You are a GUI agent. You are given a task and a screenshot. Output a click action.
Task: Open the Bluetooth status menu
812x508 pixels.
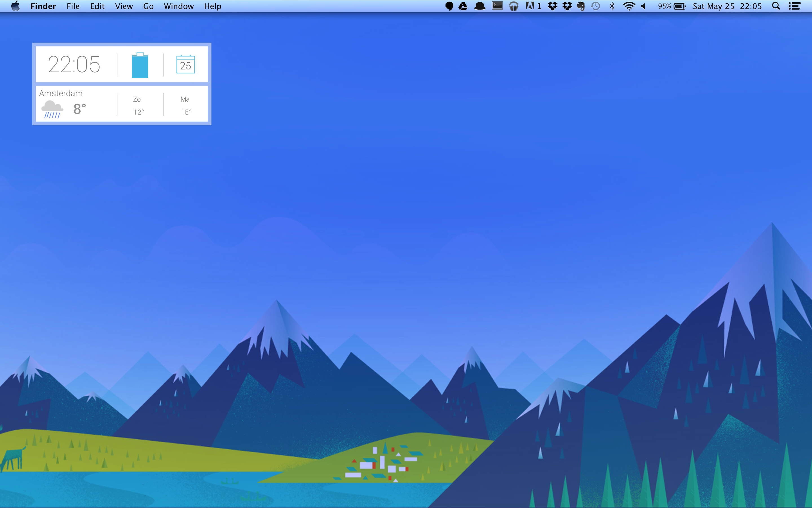coord(612,6)
